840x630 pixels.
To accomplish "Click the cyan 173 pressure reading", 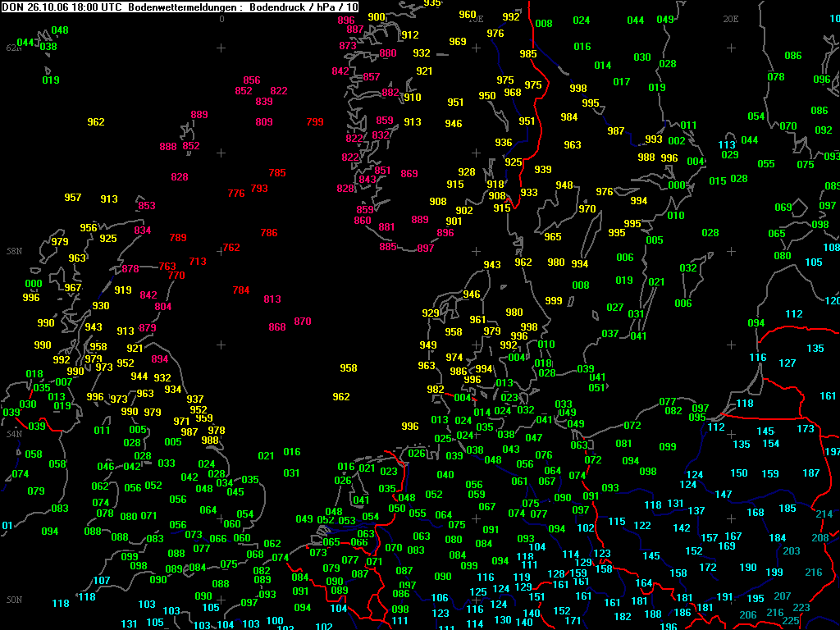I will click(806, 428).
